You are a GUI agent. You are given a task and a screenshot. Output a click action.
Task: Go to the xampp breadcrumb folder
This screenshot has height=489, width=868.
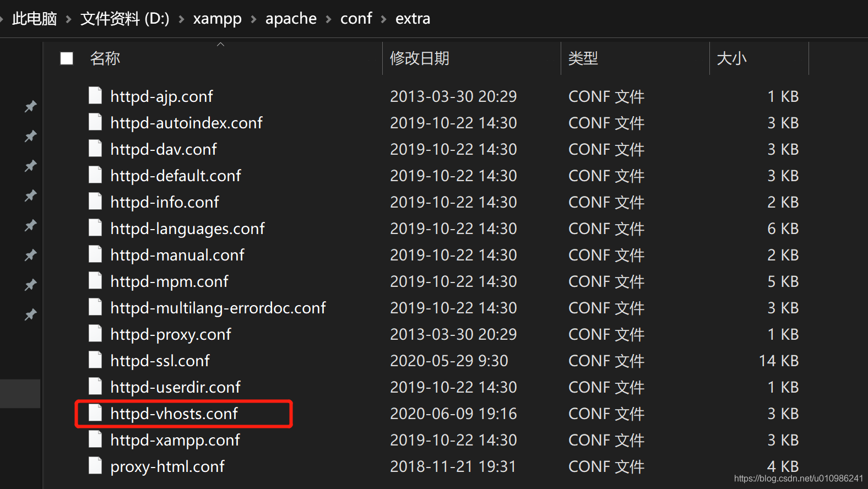tap(217, 19)
